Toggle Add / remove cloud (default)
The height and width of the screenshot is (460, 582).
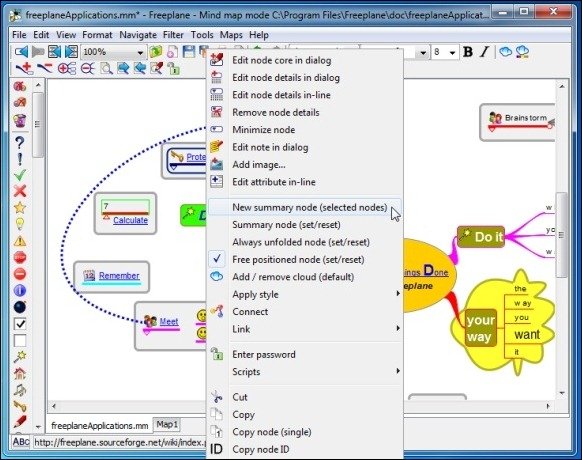pos(304,277)
